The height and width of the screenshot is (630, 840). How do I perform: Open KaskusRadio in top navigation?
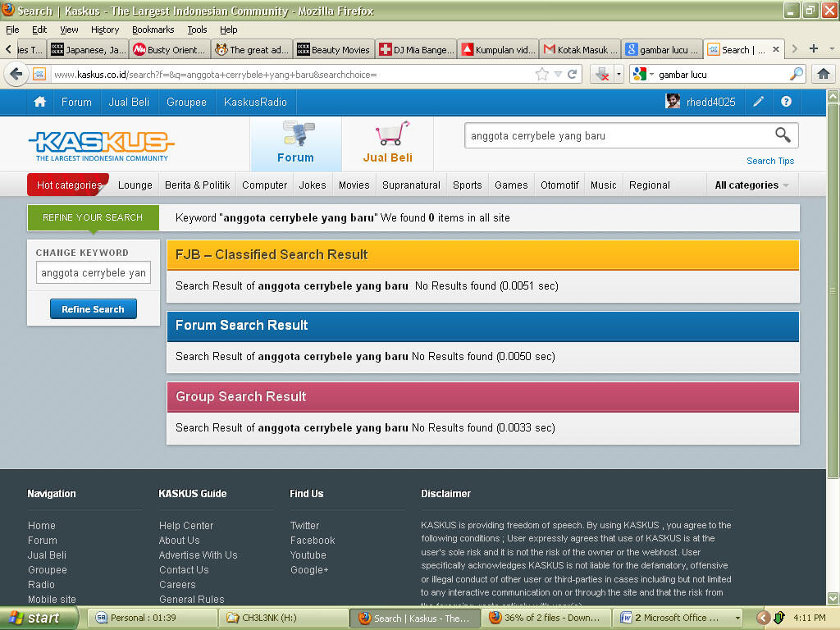tap(256, 102)
